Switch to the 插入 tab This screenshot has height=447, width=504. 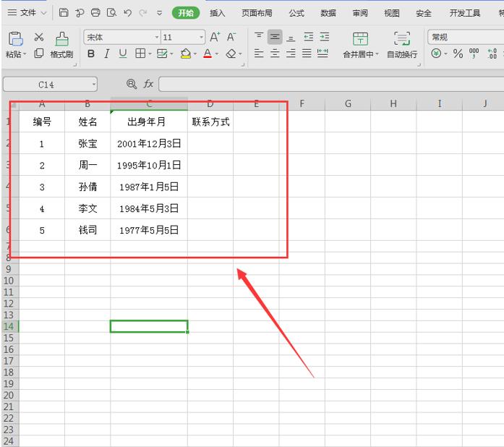click(217, 13)
